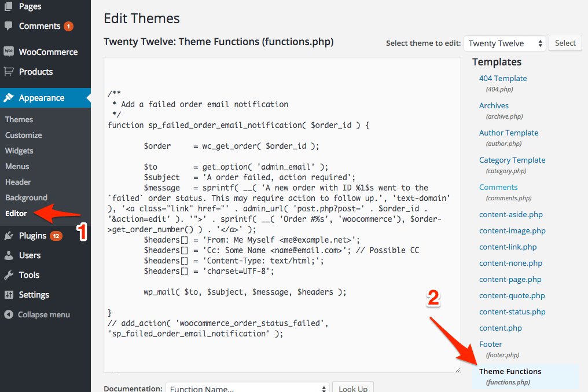Select the Appearance paintbrush icon
Image resolution: width=588 pixels, height=392 pixels.
tap(9, 97)
